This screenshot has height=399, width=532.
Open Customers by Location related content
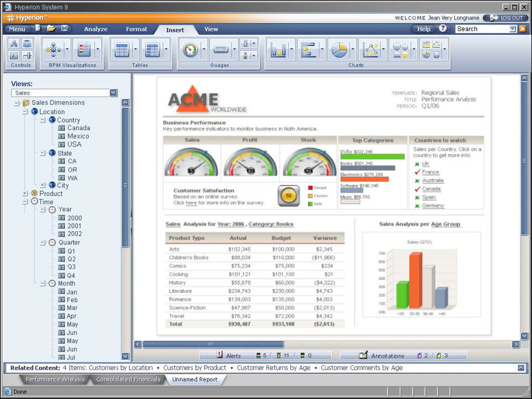coord(121,368)
